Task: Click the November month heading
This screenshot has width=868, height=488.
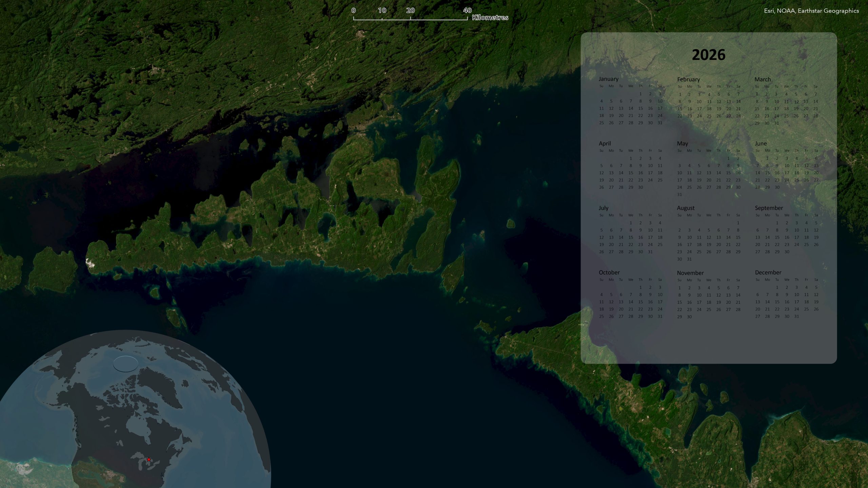Action: tap(690, 273)
